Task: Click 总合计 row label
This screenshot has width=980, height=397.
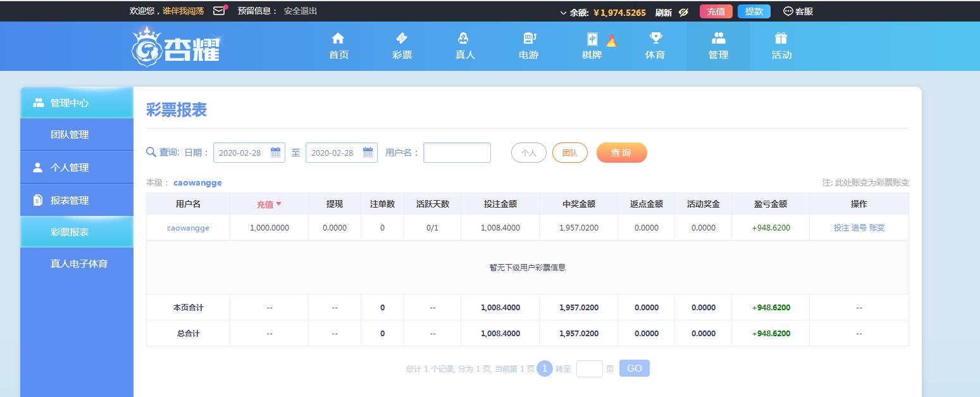Action: pos(189,334)
